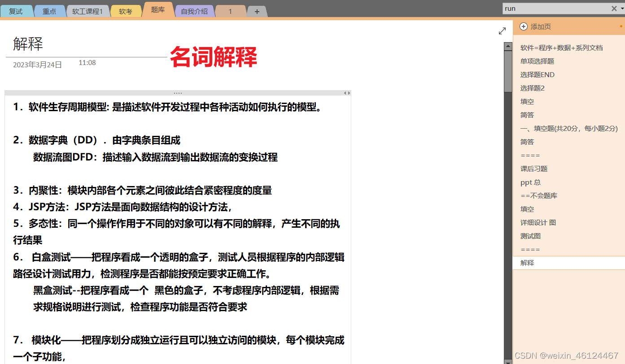Click the line 3．内聚性
625x364 pixels.
pyautogui.click(x=142, y=191)
